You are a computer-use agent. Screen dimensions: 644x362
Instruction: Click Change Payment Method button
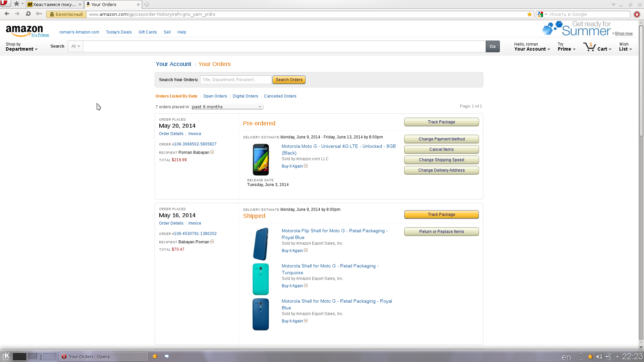441,139
